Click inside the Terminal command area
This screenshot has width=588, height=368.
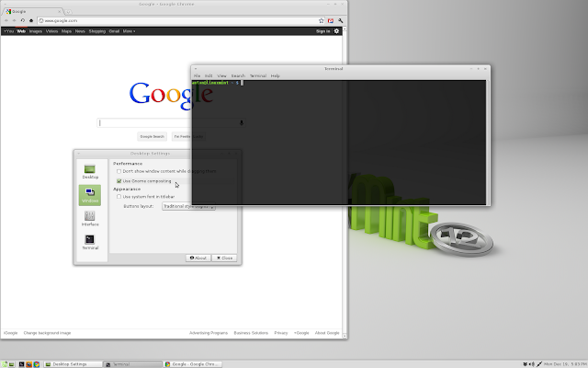point(339,143)
